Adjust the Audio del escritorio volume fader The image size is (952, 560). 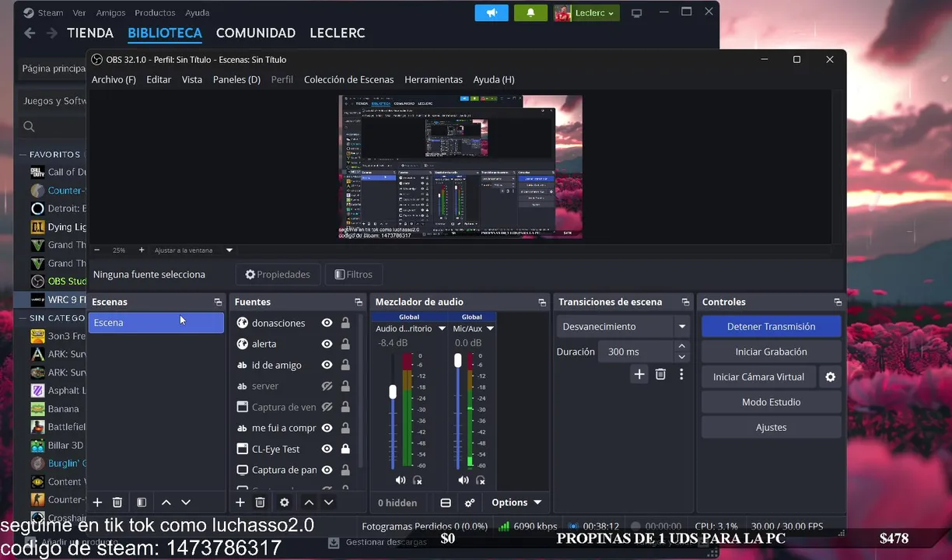tap(393, 391)
